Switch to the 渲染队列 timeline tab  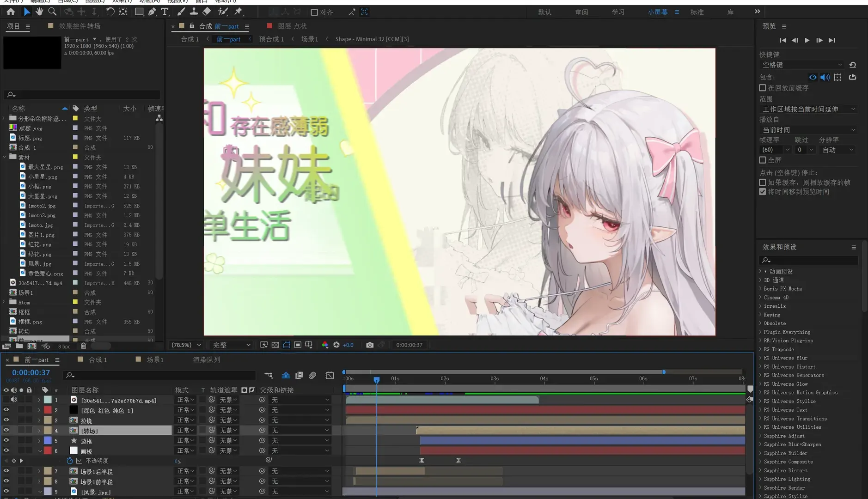206,359
